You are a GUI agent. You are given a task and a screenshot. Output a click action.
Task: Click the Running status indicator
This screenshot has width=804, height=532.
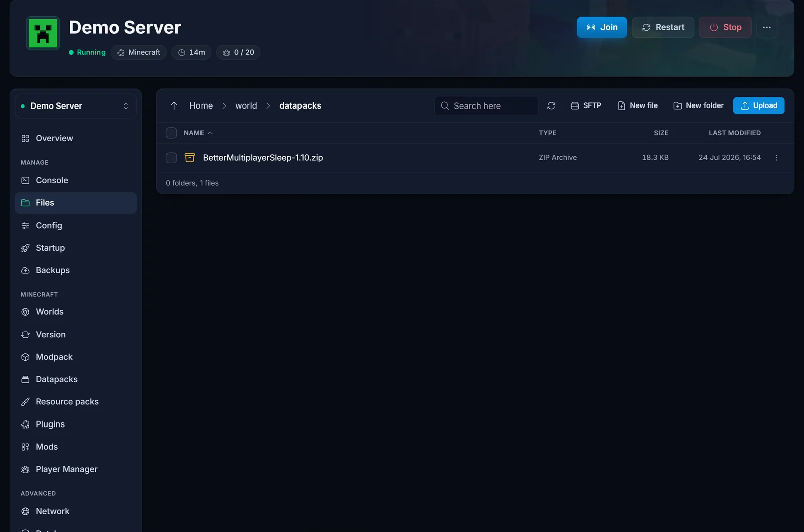click(87, 52)
